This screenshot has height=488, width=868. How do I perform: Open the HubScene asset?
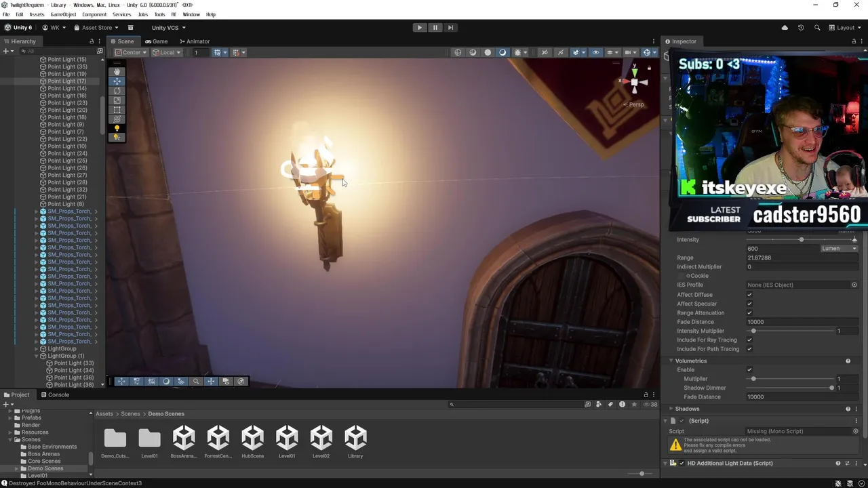point(252,442)
